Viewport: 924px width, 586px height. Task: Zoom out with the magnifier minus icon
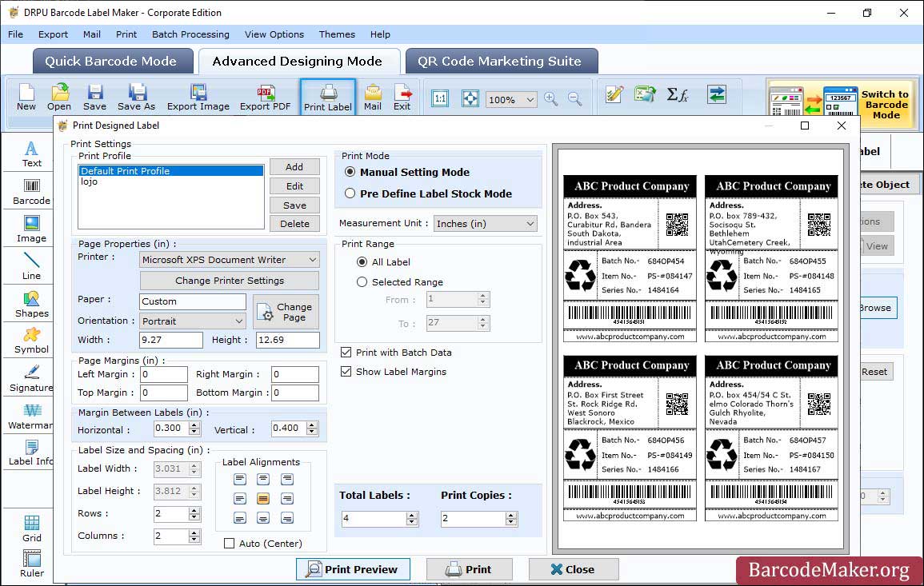click(575, 99)
